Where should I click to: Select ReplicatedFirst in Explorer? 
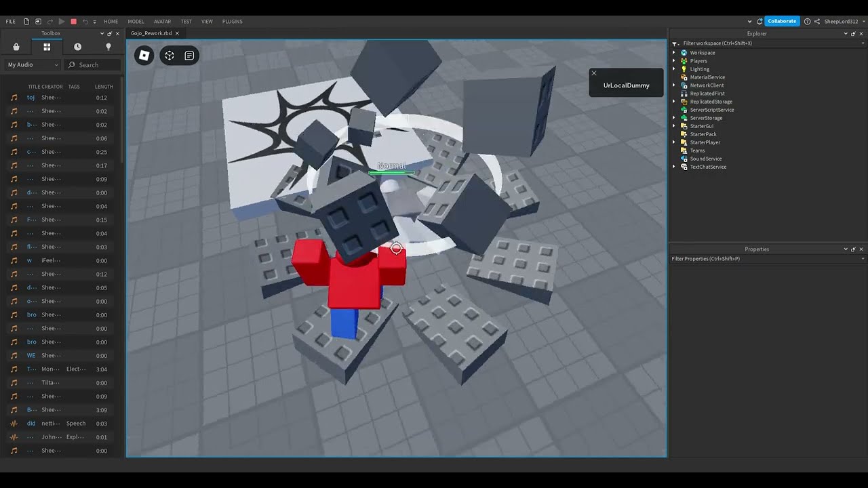click(x=707, y=94)
